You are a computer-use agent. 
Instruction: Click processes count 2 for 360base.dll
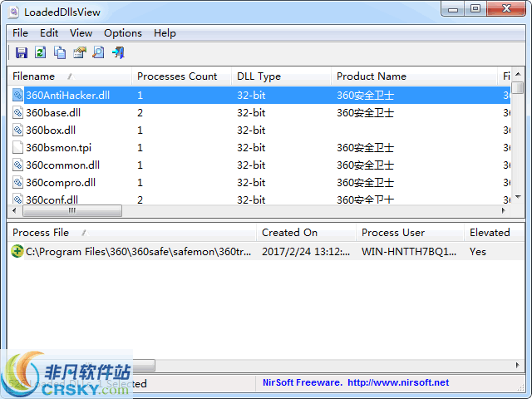tap(140, 113)
